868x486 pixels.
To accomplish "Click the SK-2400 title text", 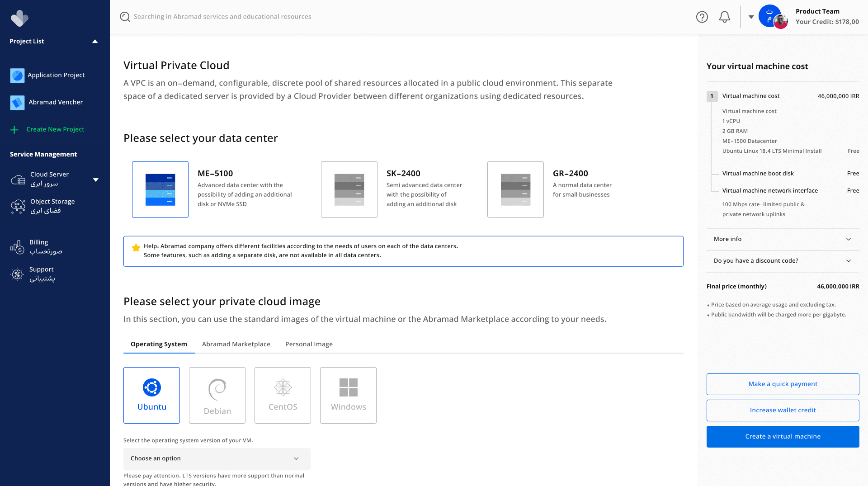I will click(403, 174).
